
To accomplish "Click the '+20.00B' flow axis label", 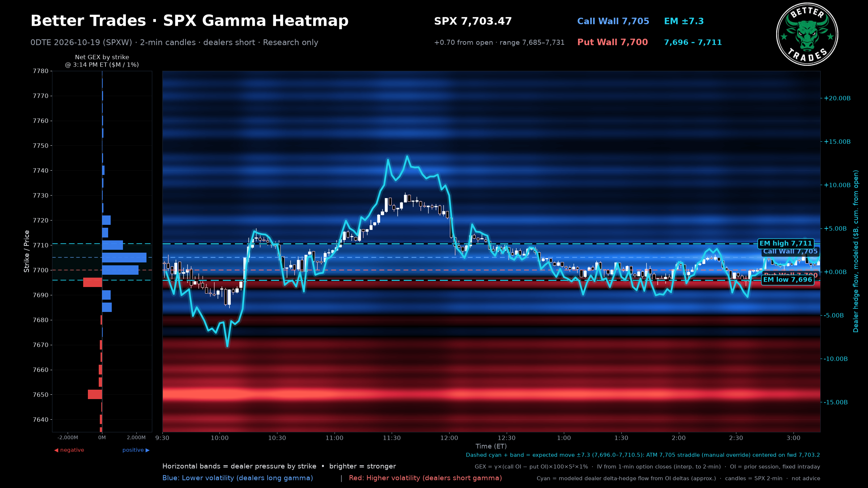I will [x=837, y=98].
